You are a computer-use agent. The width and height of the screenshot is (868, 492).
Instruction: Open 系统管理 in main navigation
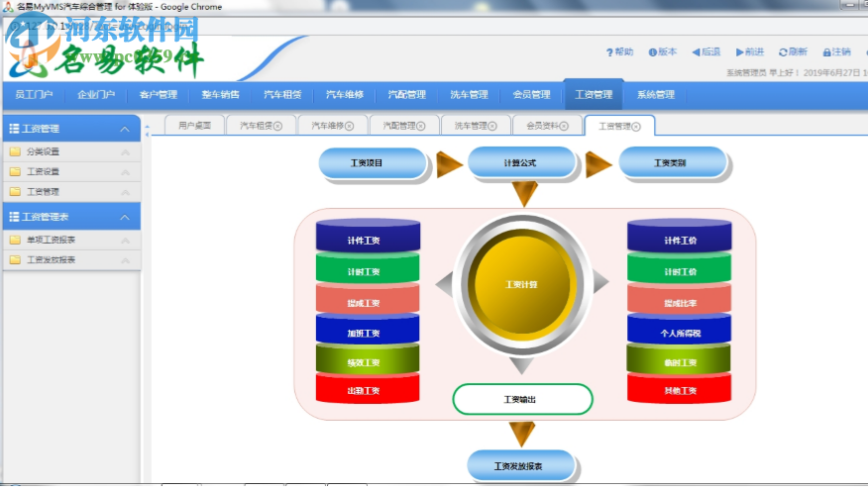tap(655, 95)
